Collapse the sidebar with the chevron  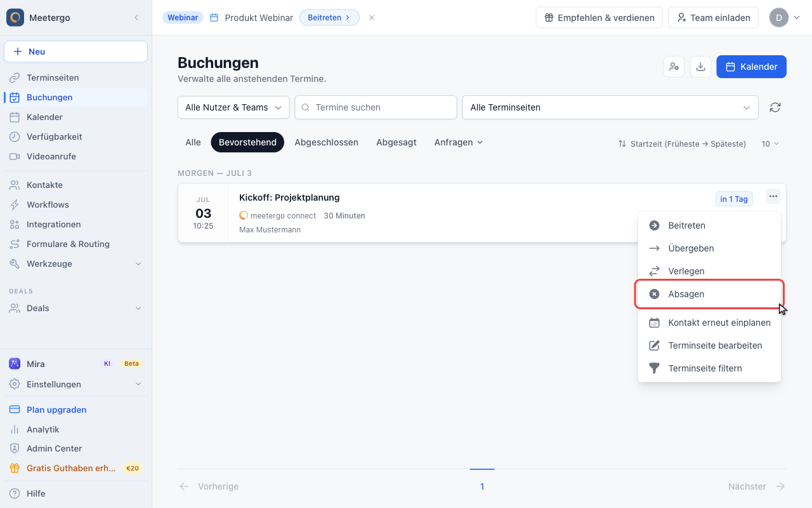136,18
